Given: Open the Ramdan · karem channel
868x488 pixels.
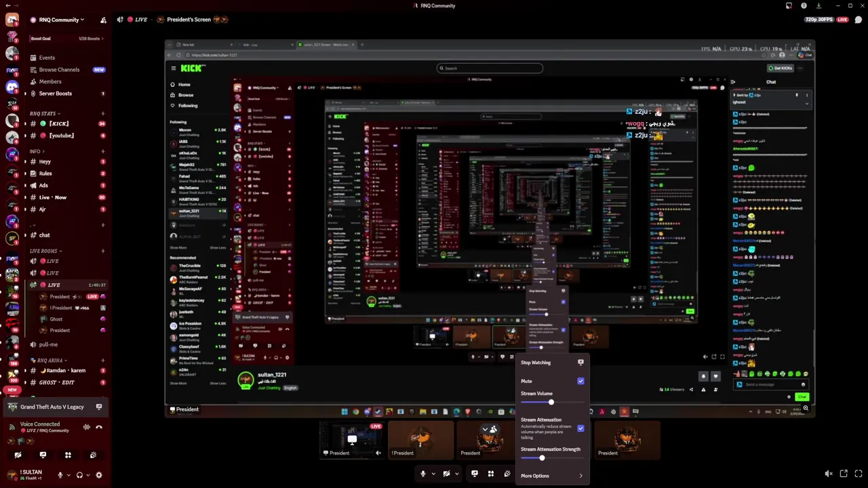Looking at the screenshot, I should coord(66,371).
